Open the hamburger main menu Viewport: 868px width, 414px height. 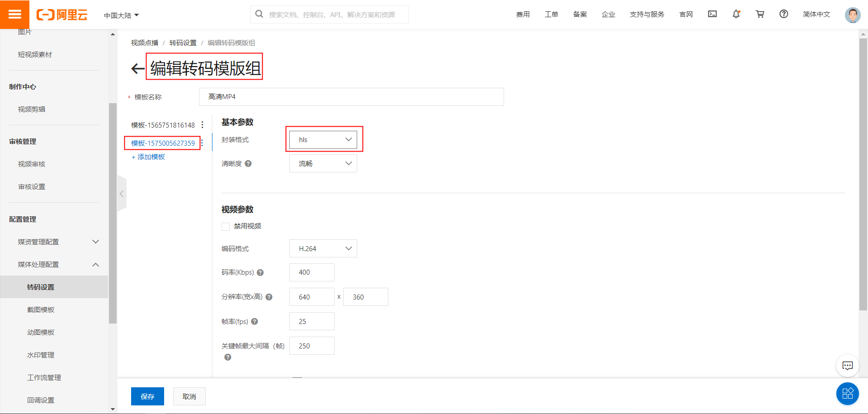[14, 14]
